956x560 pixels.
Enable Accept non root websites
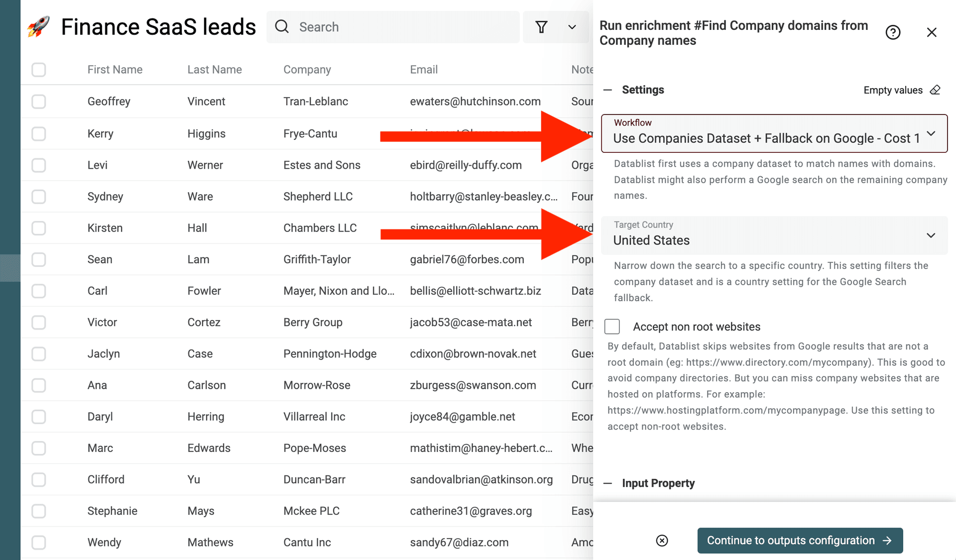pos(612,326)
